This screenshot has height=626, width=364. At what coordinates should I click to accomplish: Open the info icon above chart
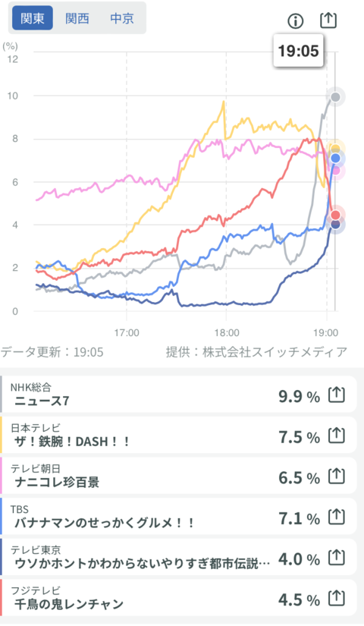click(295, 21)
